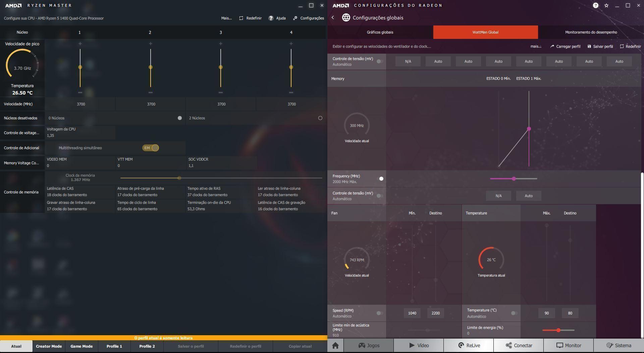Click Copiar atual button
Viewport: 644px width, 353px height.
(x=300, y=346)
